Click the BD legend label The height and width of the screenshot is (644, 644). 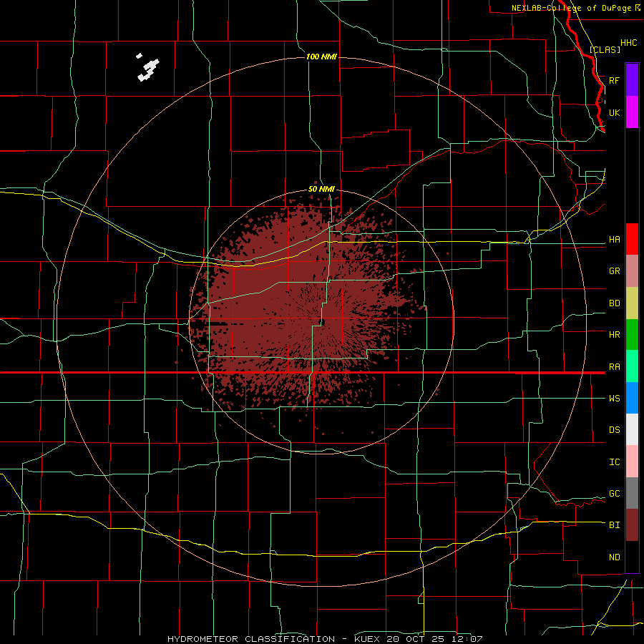614,303
